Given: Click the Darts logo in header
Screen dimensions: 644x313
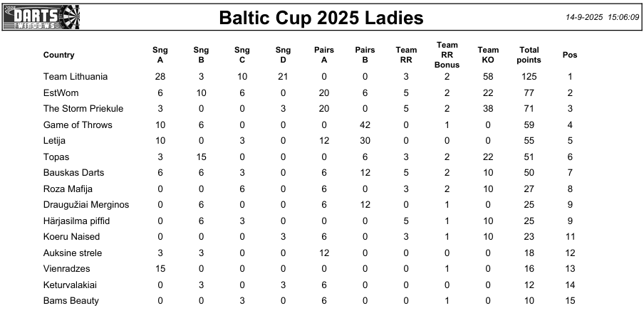Looking at the screenshot, I should click(42, 17).
